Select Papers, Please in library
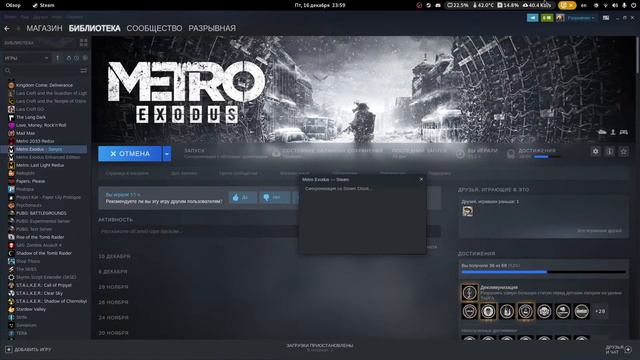Screen dimensions: 640x360 [x=31, y=181]
